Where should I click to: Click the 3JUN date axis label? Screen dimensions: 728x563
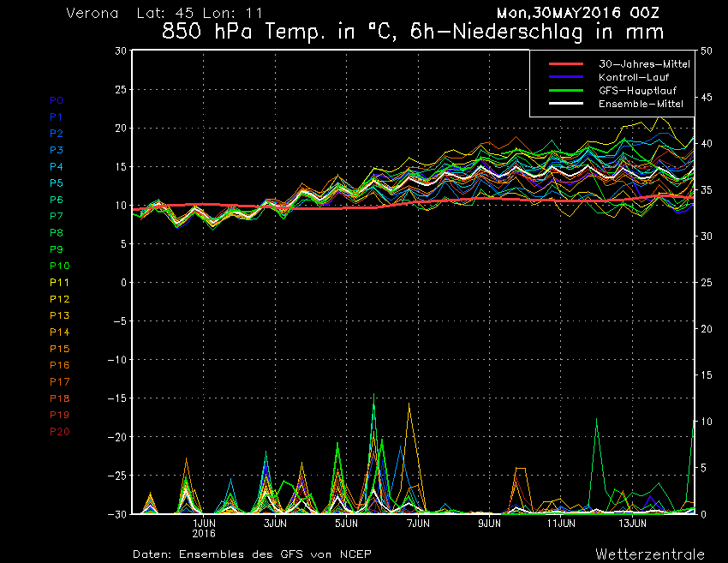coord(275,524)
